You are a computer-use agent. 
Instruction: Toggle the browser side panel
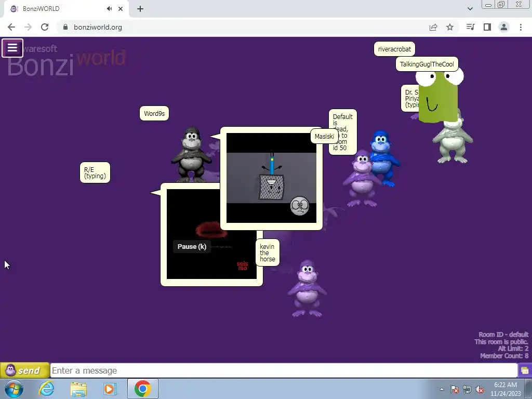click(487, 27)
